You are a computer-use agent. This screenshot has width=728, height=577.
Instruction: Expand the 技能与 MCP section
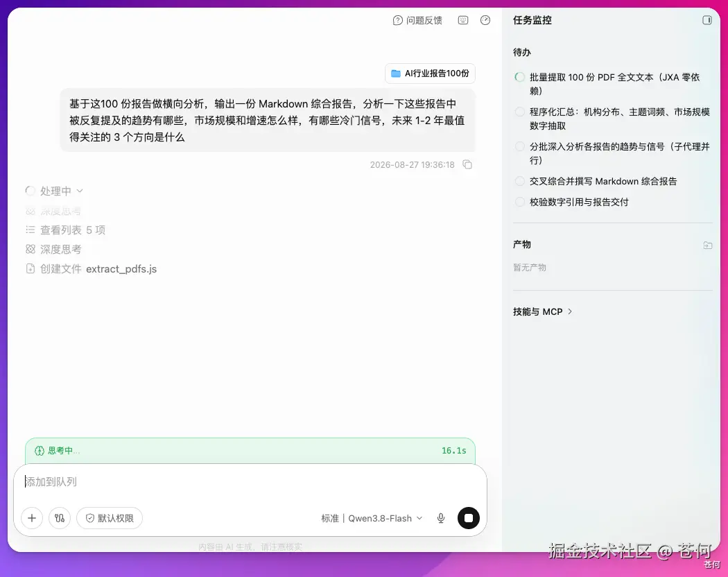pyautogui.click(x=542, y=311)
